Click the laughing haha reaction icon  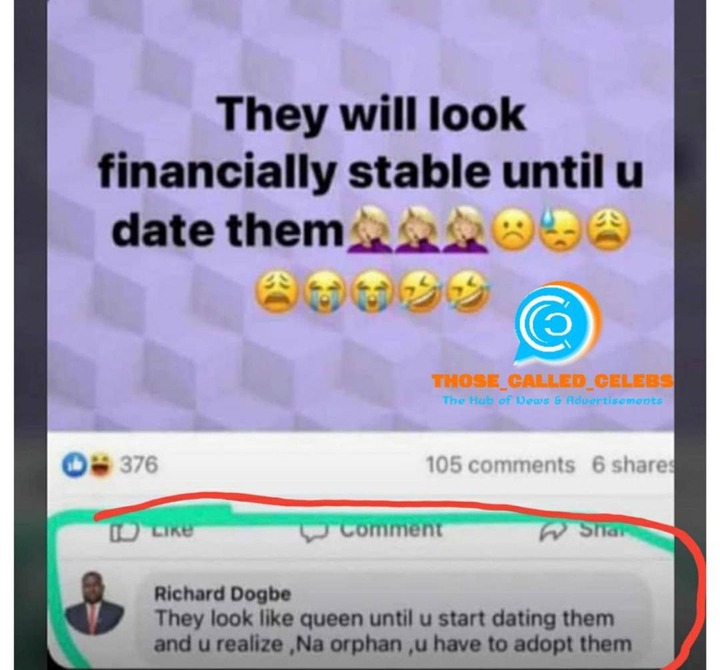(x=100, y=464)
